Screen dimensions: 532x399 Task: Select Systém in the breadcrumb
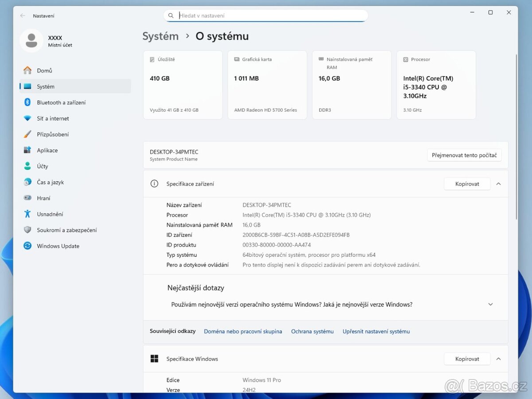[x=160, y=36]
